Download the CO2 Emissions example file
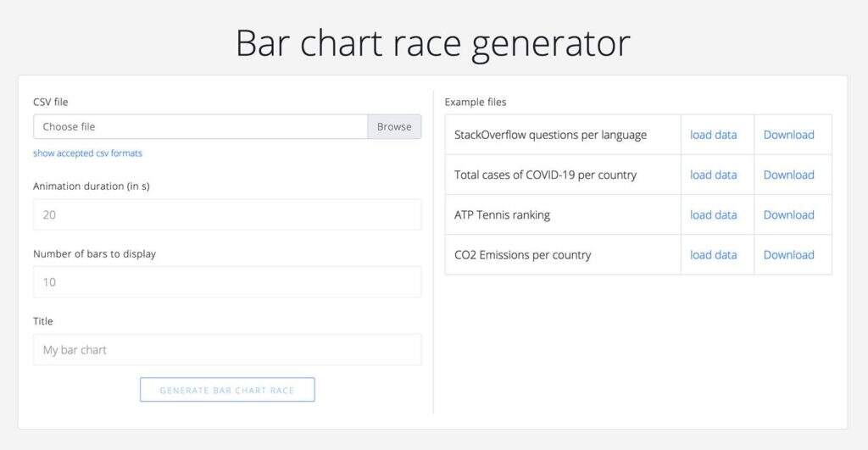 pos(788,254)
